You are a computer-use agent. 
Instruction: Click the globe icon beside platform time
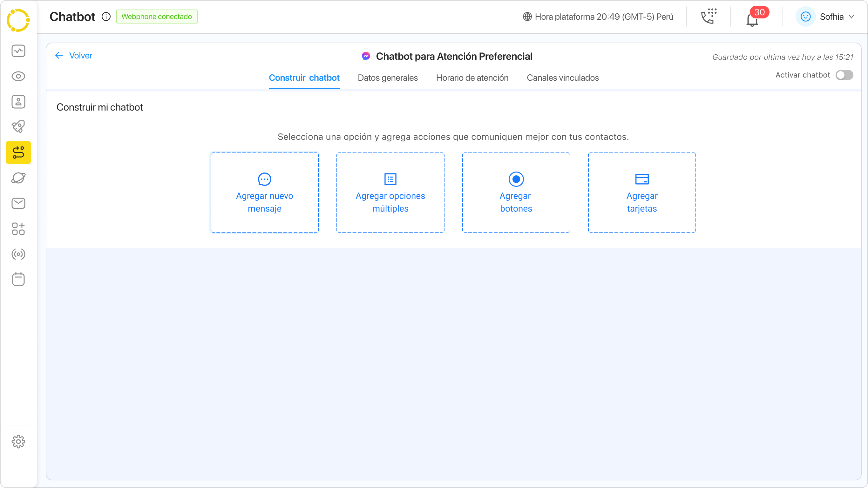point(527,17)
